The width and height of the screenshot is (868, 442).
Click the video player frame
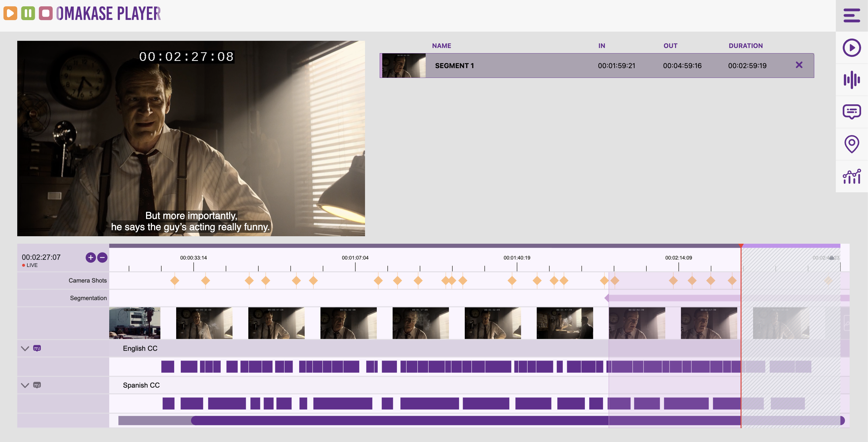(x=191, y=139)
